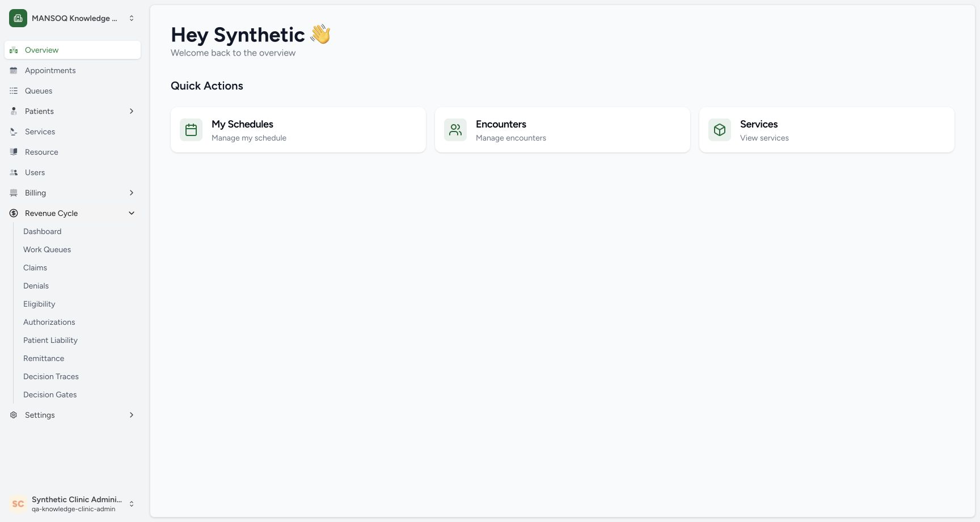Open the user account menu chevrons
Screen dimensions: 980x522
(x=132, y=504)
